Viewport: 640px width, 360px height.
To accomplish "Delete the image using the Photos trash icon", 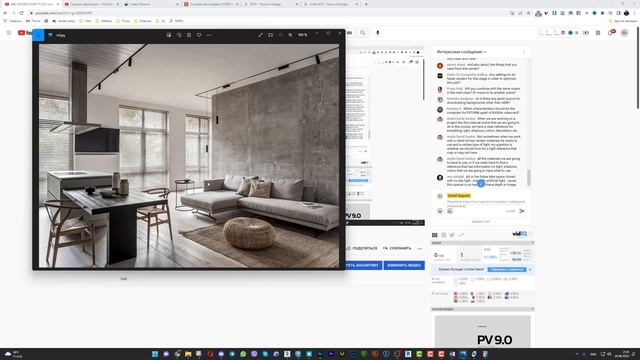I will [189, 35].
